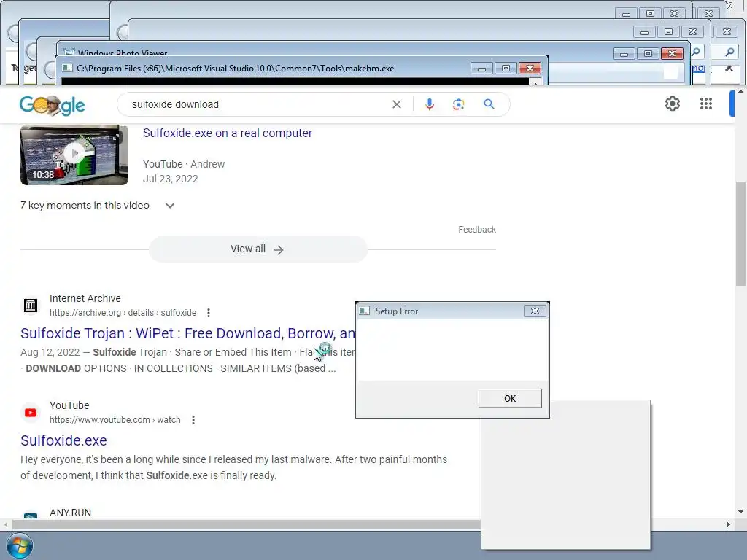747x560 pixels.
Task: Minimize the makehm.exe console window
Action: coord(481,68)
